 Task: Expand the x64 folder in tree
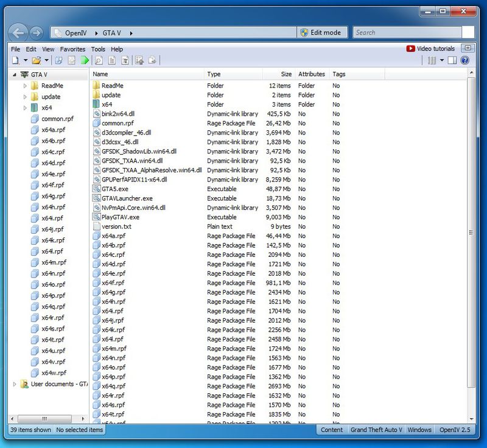pyautogui.click(x=25, y=108)
